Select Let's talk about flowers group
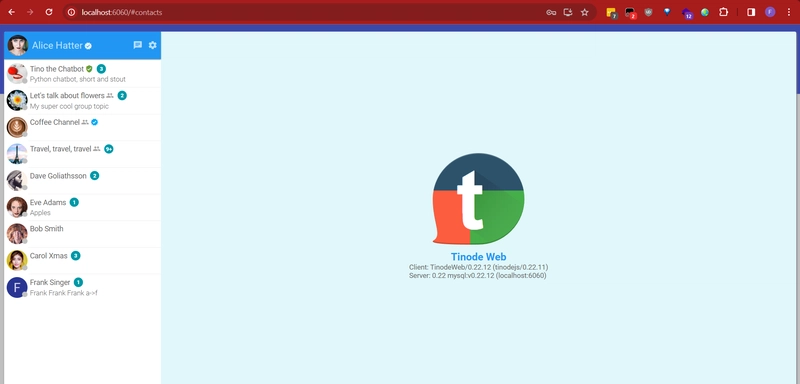800x384 pixels. [x=83, y=100]
